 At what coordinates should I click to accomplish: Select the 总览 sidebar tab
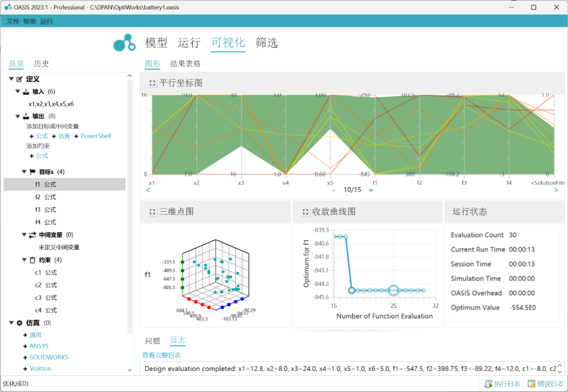point(16,64)
